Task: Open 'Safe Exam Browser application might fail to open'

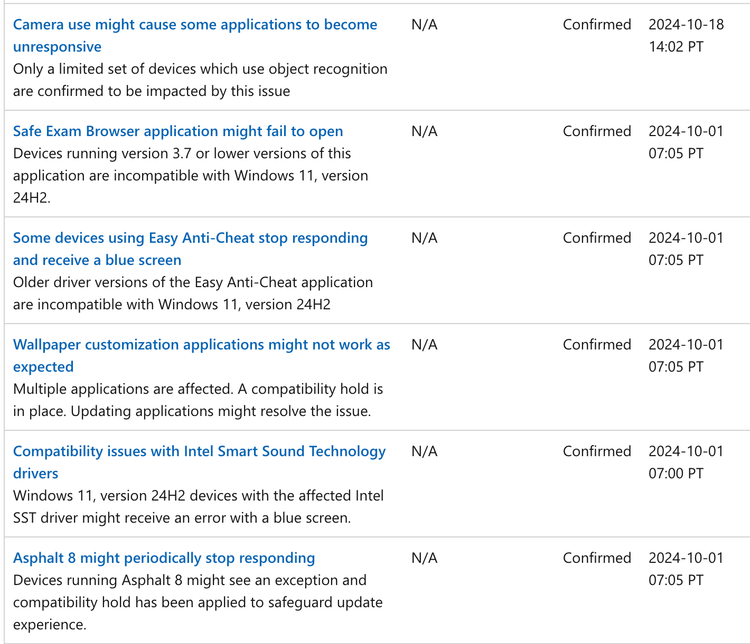Action: pyautogui.click(x=178, y=131)
